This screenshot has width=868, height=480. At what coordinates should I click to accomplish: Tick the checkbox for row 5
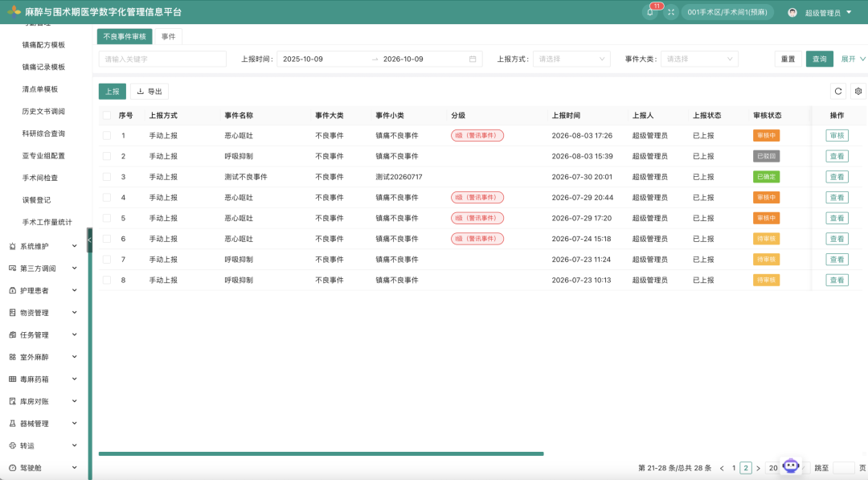pos(107,218)
